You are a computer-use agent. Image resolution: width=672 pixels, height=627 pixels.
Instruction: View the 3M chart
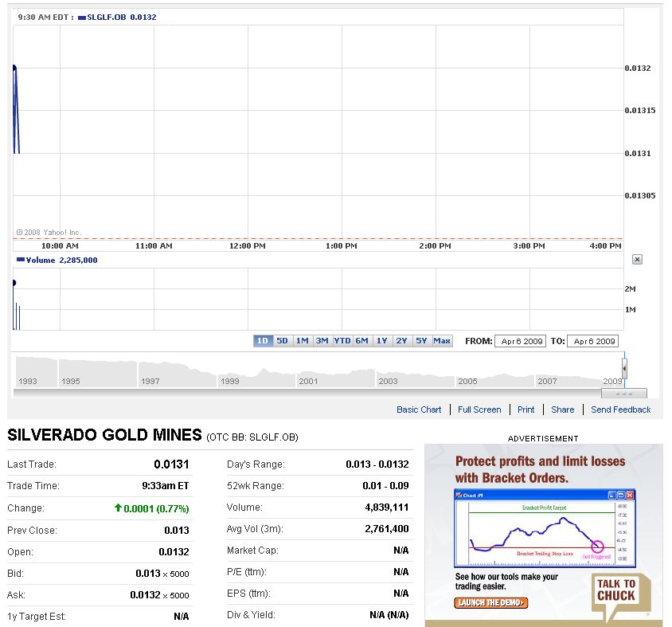[322, 340]
